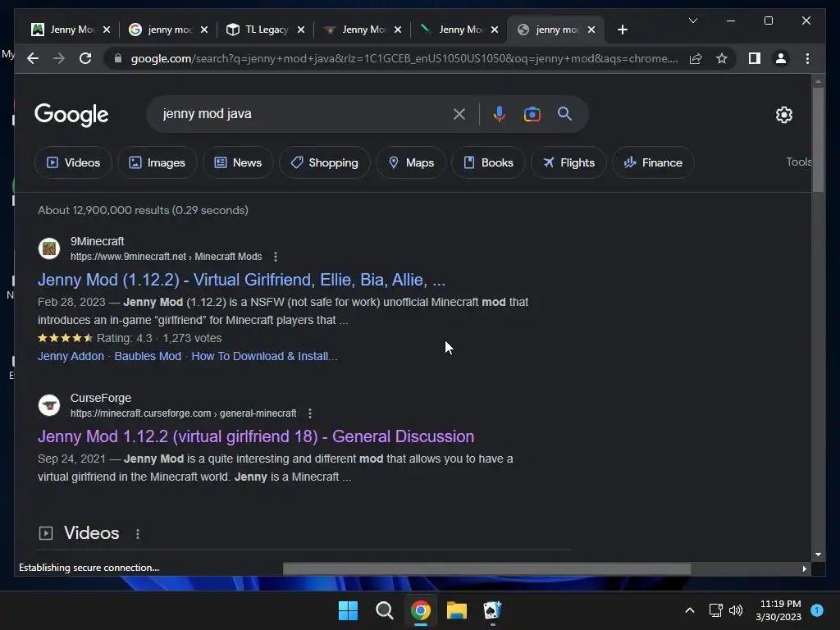Viewport: 840px width, 630px height.
Task: Open the Windows Start menu
Action: 348,610
